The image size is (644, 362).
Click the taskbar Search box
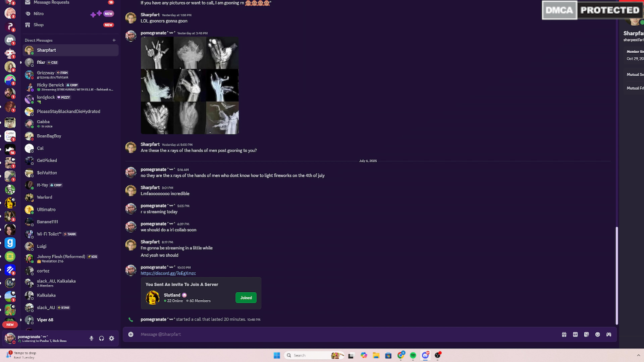[314, 356]
